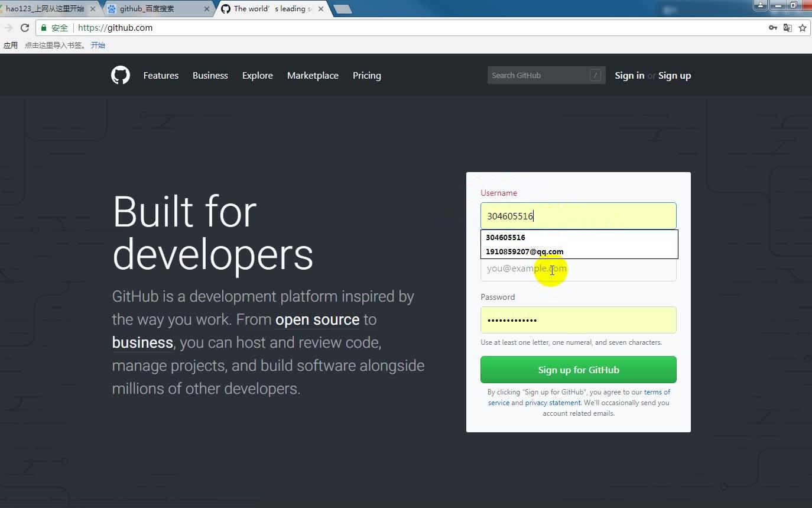Image resolution: width=812 pixels, height=508 pixels.
Task: Click the Search GitHub field
Action: click(x=547, y=75)
